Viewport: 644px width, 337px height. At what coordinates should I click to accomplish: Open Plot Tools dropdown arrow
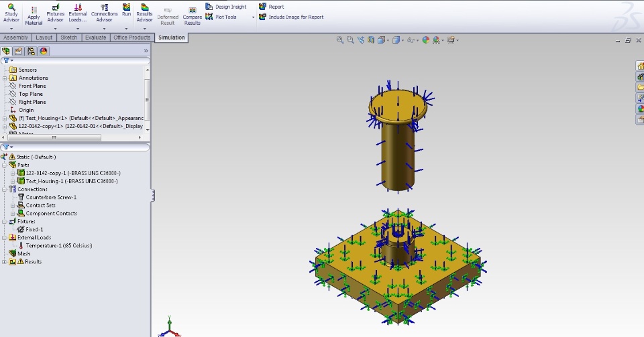[253, 17]
